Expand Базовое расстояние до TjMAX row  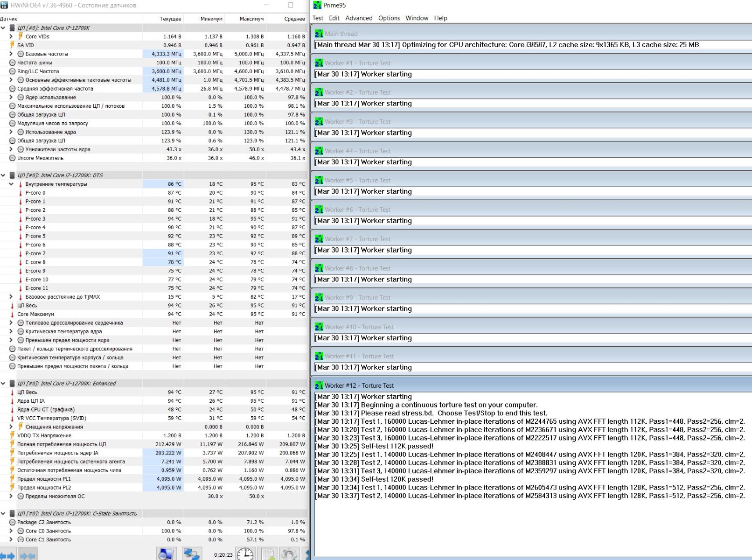(x=11, y=297)
